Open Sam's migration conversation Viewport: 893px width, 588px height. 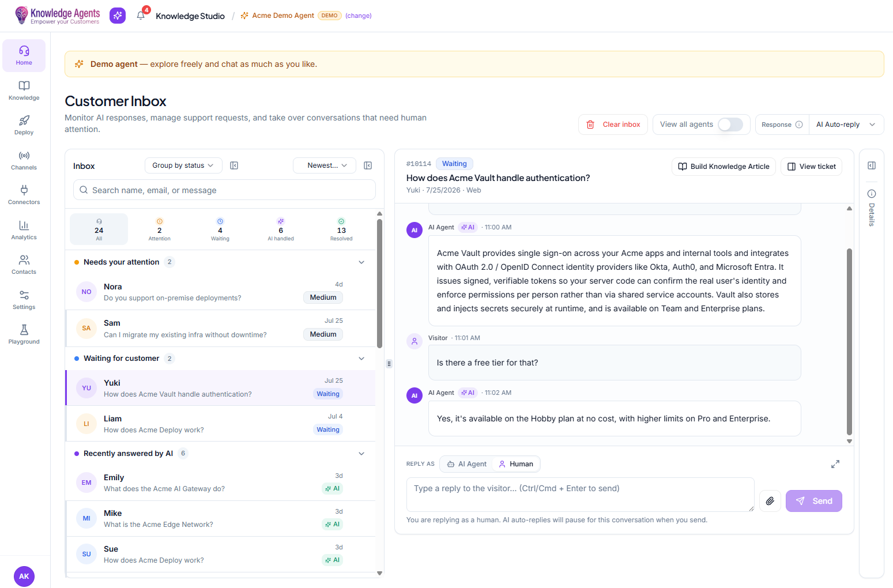[220, 329]
